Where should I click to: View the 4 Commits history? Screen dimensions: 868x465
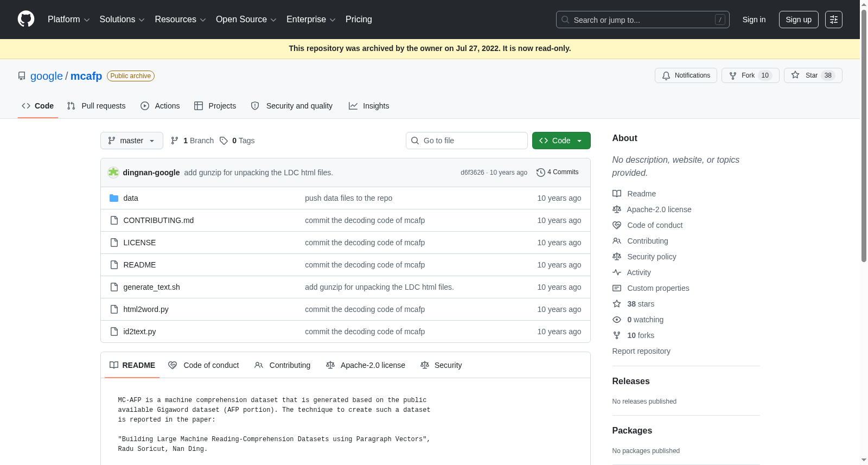pos(558,173)
